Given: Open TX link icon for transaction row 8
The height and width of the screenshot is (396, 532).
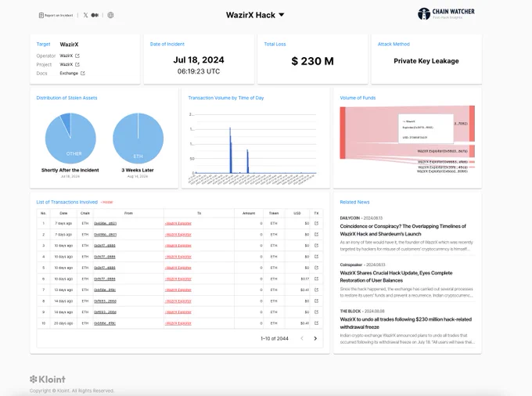Looking at the screenshot, I should point(317,301).
